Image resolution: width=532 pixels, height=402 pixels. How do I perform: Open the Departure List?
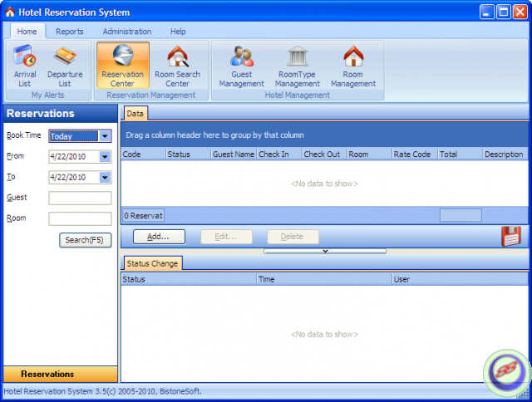(x=65, y=66)
